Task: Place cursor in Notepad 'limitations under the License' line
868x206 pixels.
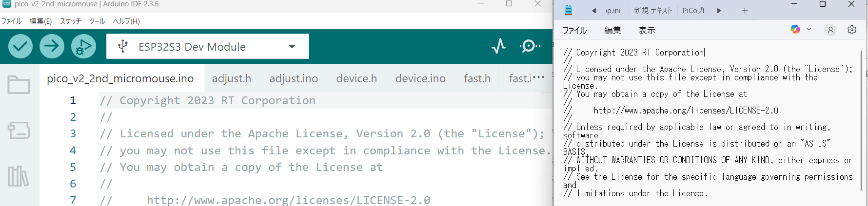Action: click(x=635, y=193)
